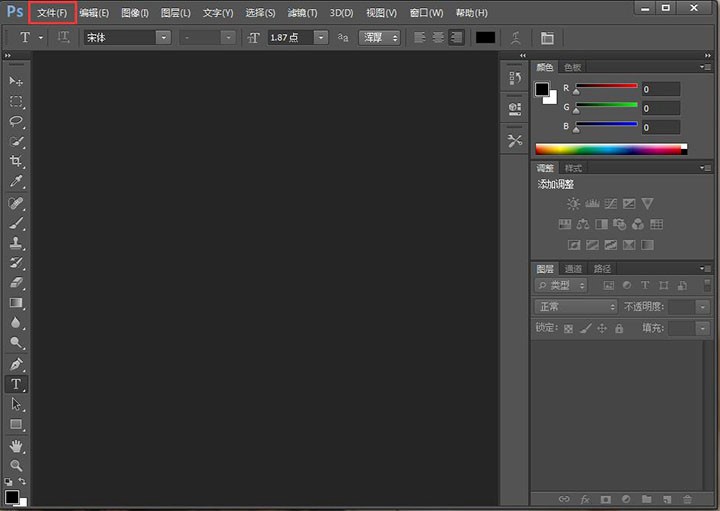Open the blend mode dropdown (正常)
Screen dimensions: 720x511
point(576,306)
